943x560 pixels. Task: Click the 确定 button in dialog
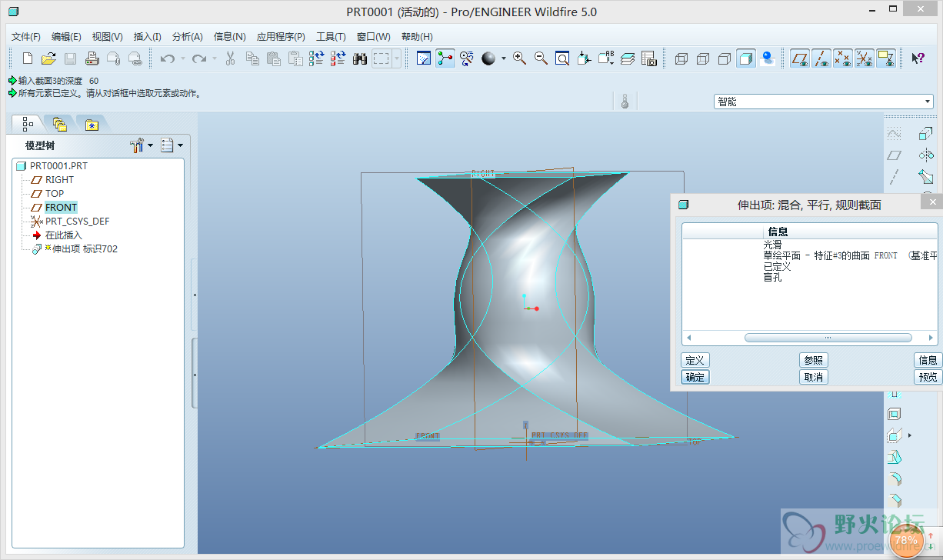point(695,377)
